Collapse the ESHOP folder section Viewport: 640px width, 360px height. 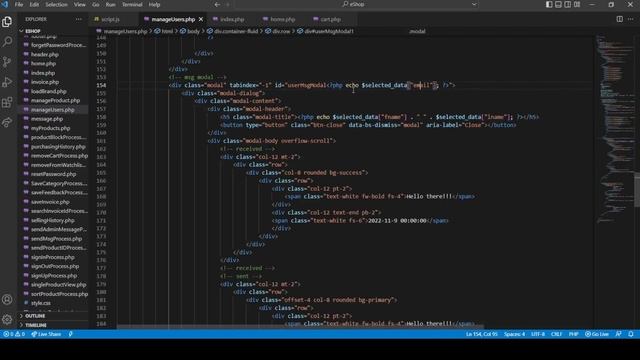point(33,31)
